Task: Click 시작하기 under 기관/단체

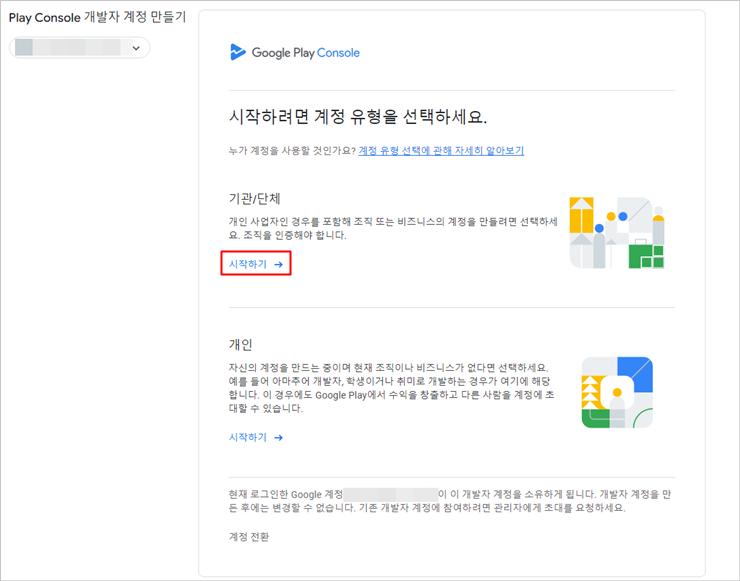Action: point(256,264)
